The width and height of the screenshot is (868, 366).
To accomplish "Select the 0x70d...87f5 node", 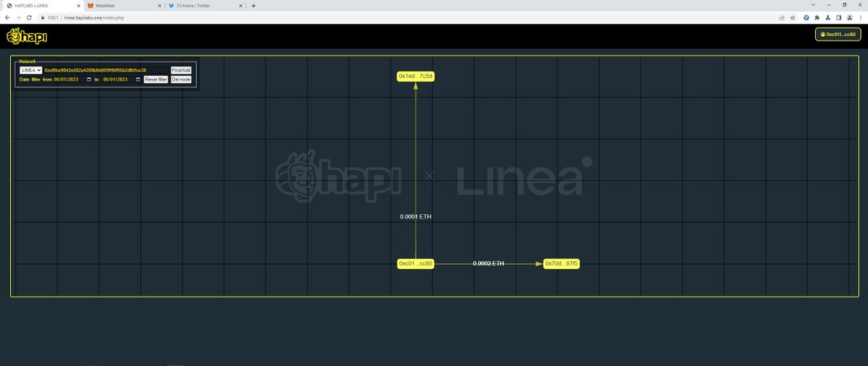I will point(562,264).
